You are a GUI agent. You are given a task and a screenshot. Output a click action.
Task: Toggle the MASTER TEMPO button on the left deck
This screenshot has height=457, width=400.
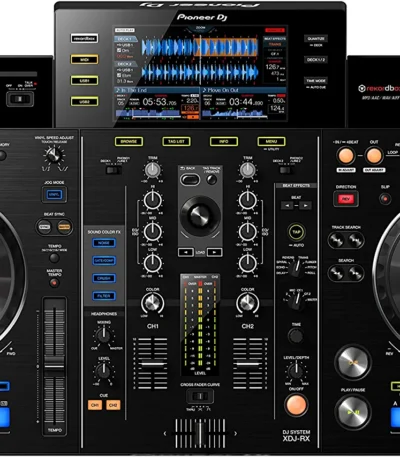pyautogui.click(x=54, y=283)
